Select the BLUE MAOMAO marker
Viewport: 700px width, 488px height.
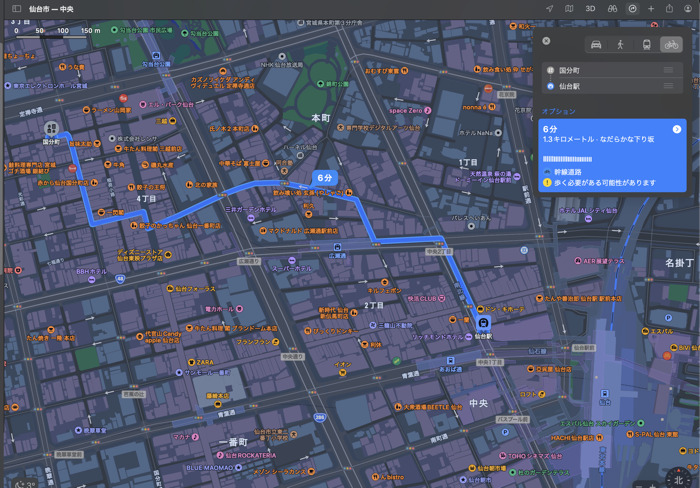pos(238,467)
